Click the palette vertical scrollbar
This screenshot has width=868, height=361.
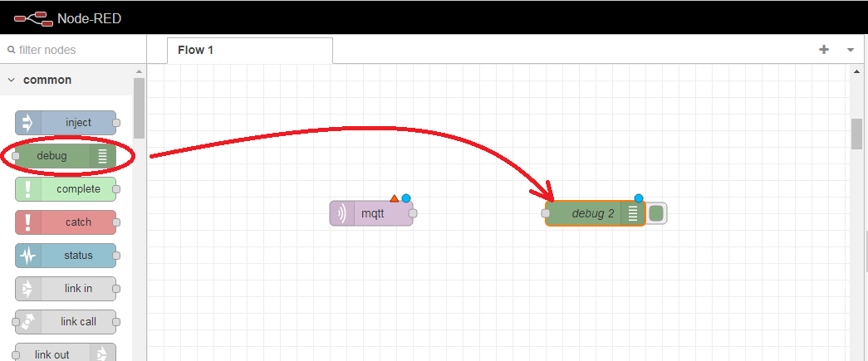pos(139,108)
